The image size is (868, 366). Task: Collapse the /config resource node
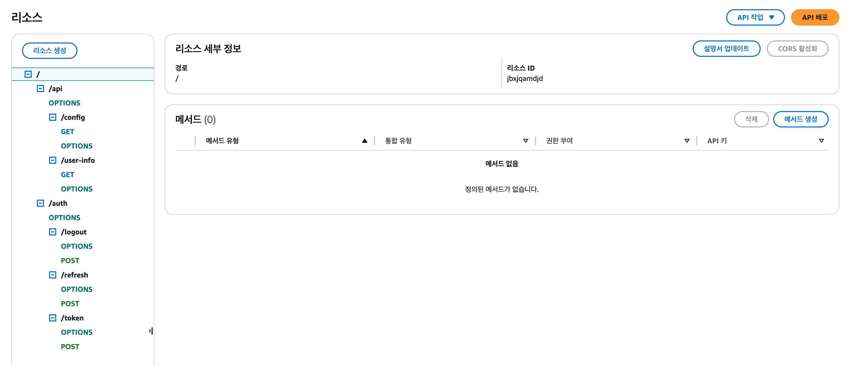click(x=53, y=117)
